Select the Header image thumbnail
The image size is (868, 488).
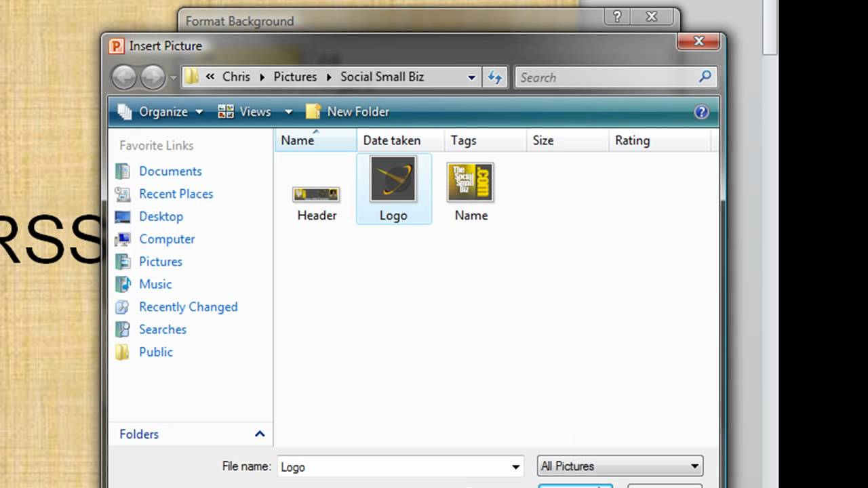pos(317,195)
